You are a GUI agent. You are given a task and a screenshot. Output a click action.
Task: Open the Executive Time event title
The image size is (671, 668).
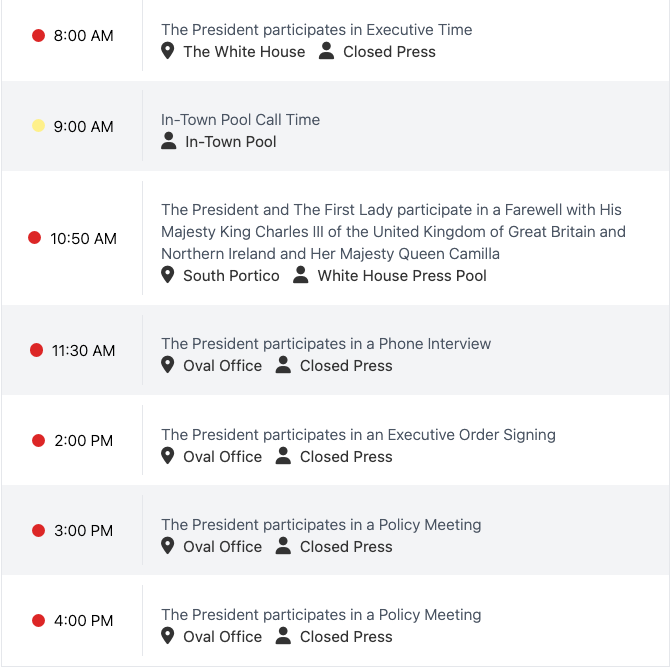click(316, 30)
